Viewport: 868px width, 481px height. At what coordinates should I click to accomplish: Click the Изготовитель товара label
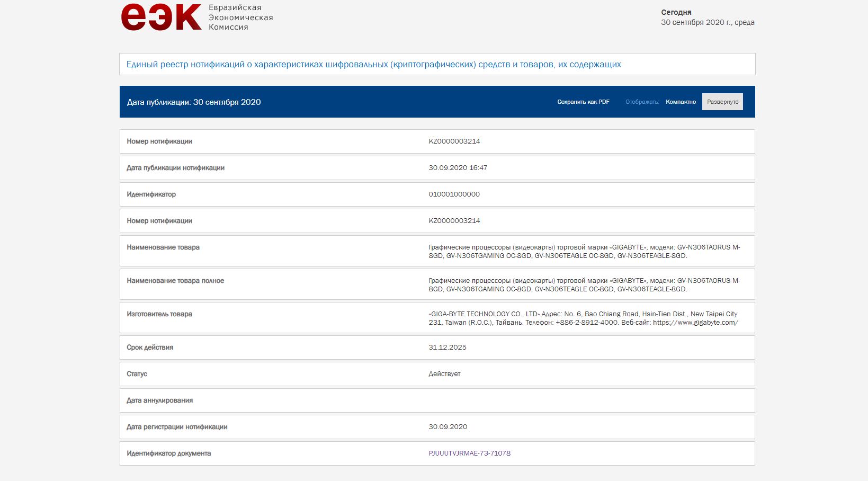point(159,314)
